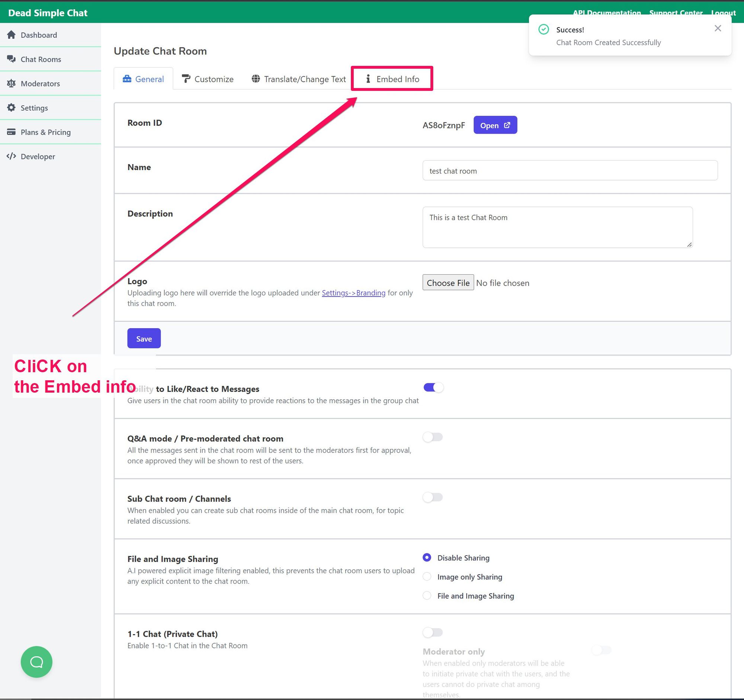Select Disable Sharing radio option
This screenshot has width=744, height=700.
pos(427,557)
